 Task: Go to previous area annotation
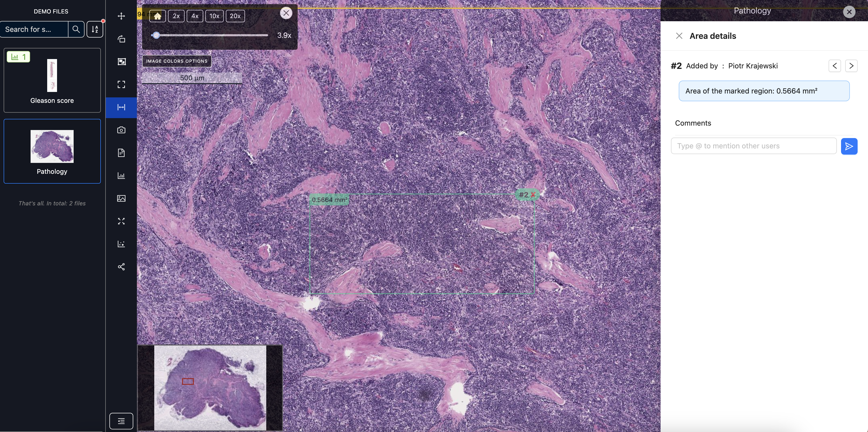835,66
